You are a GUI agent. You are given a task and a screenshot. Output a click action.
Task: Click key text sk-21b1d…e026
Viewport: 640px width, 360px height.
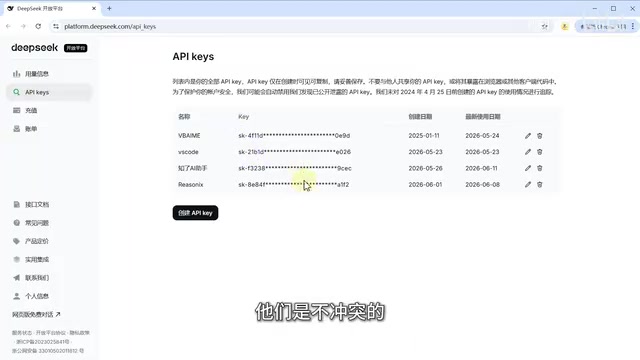tap(295, 152)
